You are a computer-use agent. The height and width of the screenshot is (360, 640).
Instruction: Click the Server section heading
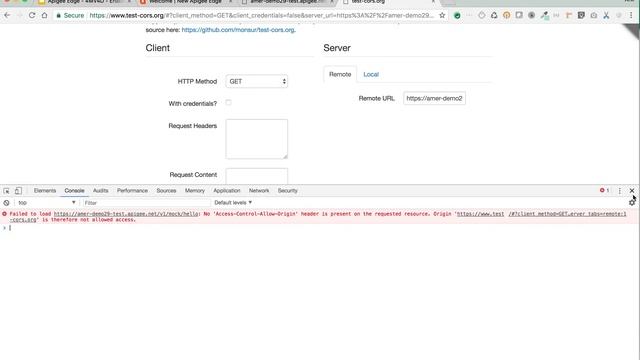point(337,48)
